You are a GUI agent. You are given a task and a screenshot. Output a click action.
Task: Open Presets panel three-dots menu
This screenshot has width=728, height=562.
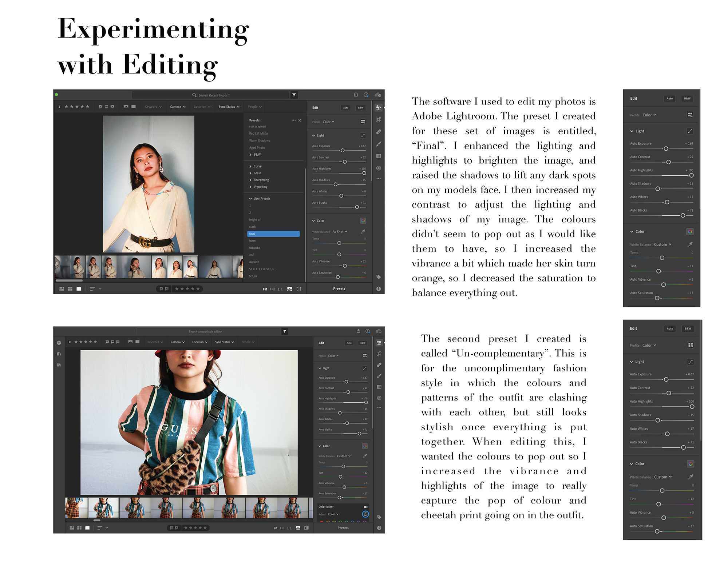tap(293, 120)
